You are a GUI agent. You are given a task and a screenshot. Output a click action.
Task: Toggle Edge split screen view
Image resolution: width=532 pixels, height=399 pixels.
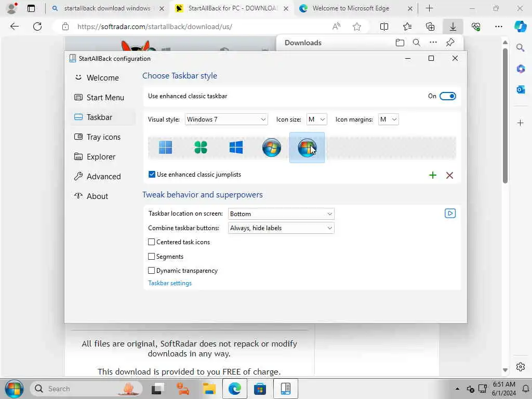coord(384,26)
